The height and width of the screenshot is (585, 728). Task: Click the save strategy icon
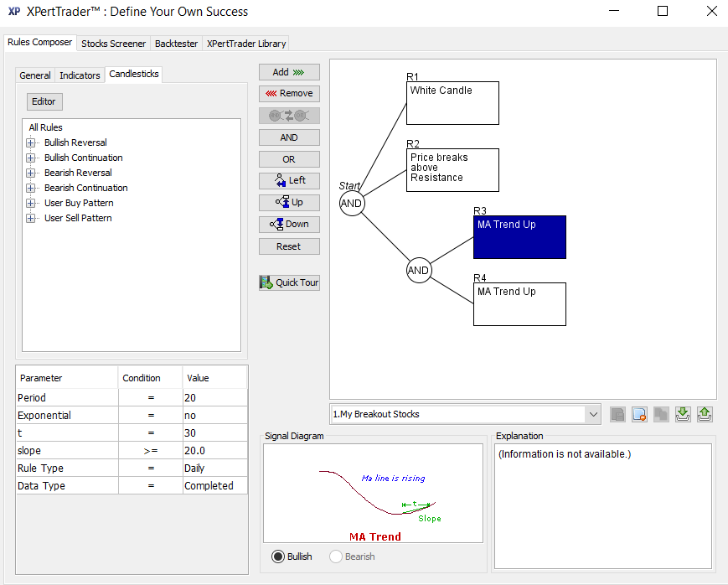(x=618, y=415)
